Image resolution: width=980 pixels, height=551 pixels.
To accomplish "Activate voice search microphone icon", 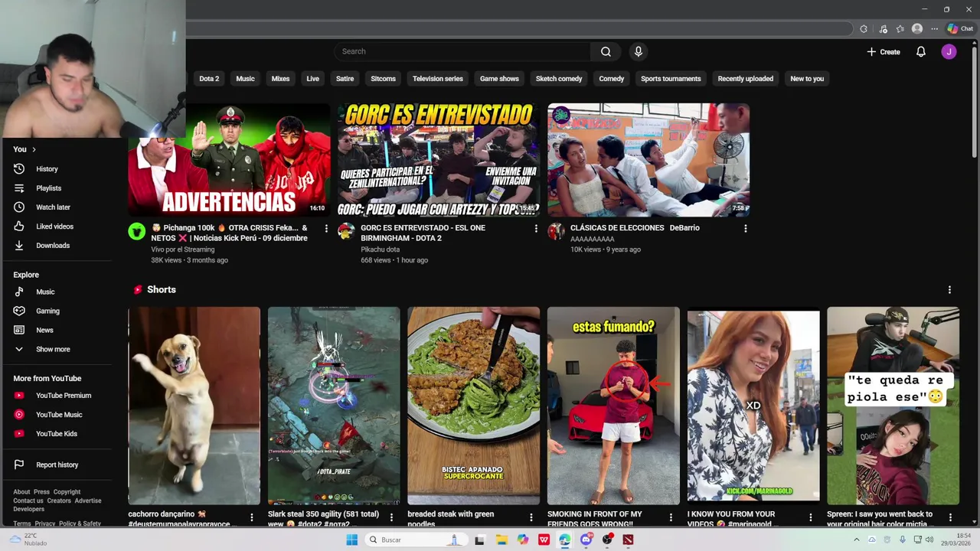I will pyautogui.click(x=638, y=51).
